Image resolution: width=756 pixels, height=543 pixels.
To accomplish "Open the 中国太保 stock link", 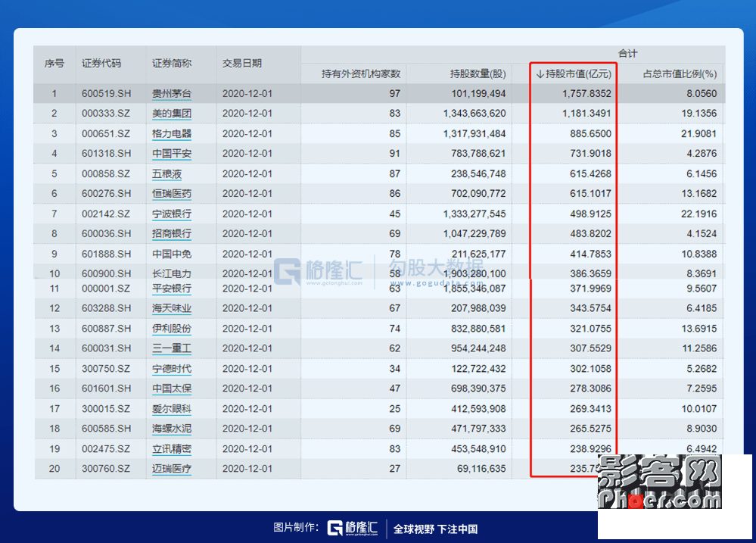I will tap(172, 389).
